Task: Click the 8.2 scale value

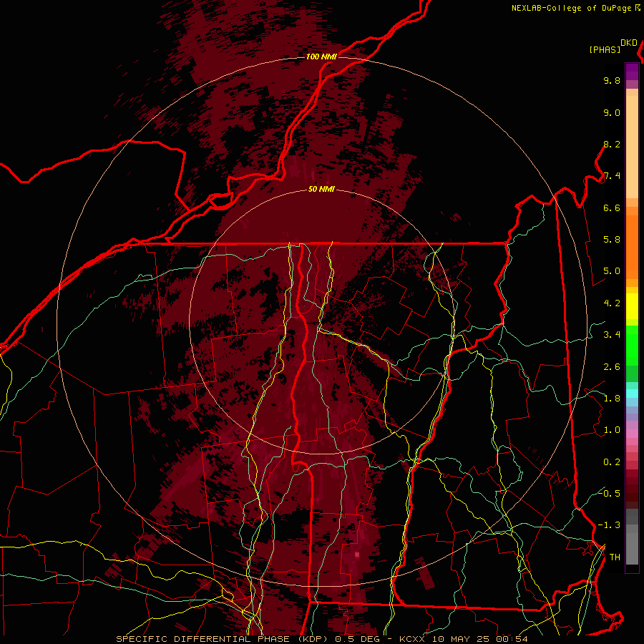Action: pyautogui.click(x=612, y=144)
